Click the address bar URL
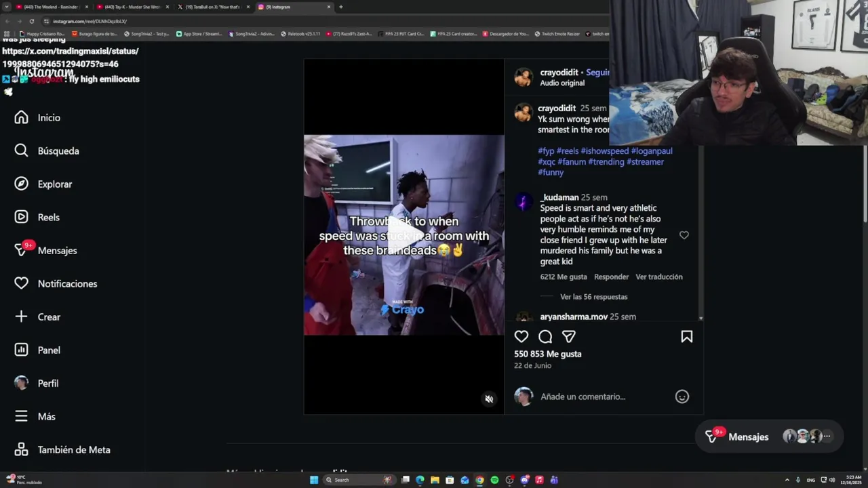 (90, 21)
